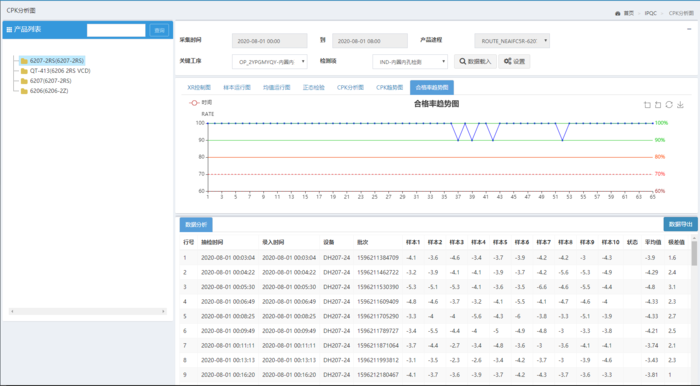Click right arrow of tree horizontal scrollbar
This screenshot has width=700, height=386.
click(163, 311)
